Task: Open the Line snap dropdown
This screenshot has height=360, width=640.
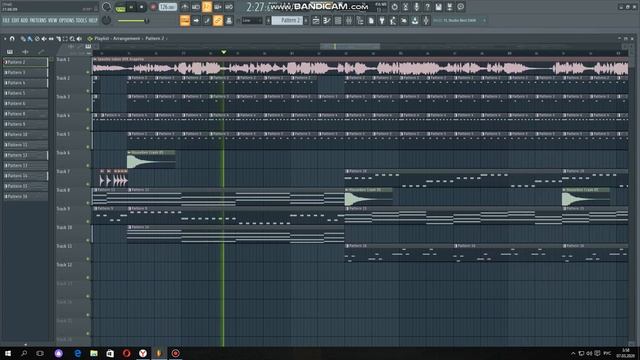Action: pos(252,20)
